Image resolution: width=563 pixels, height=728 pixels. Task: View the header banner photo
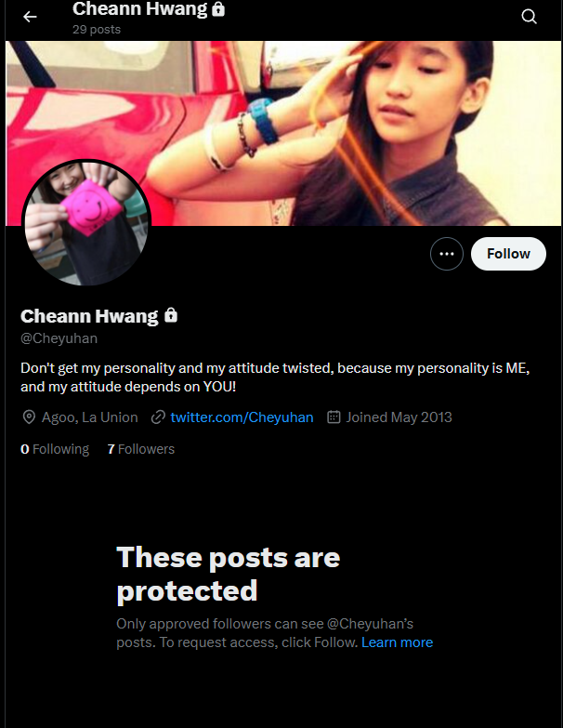tap(283, 133)
